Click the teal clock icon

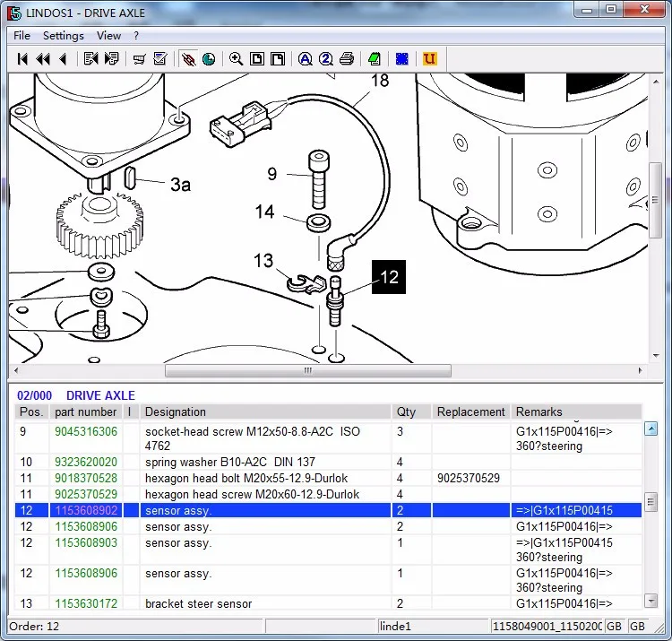(209, 59)
